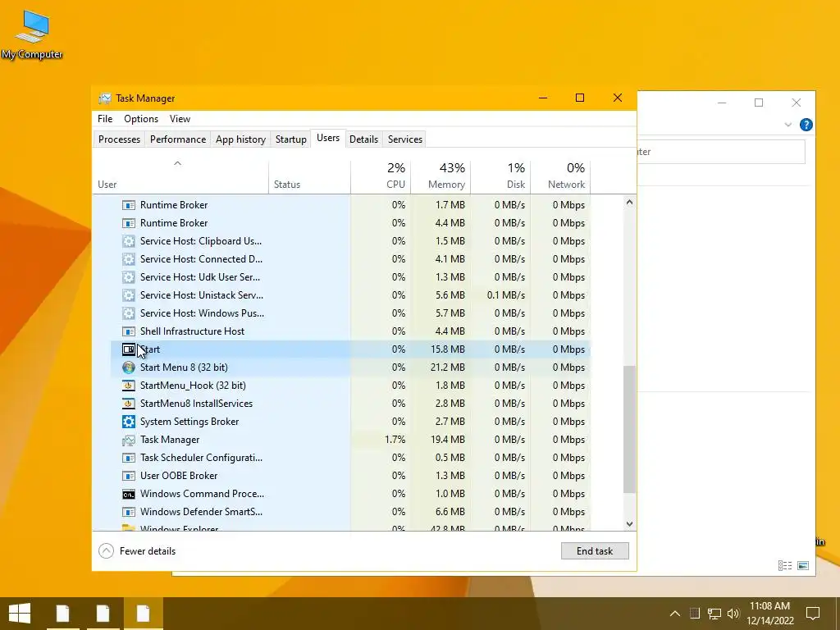This screenshot has width=840, height=630.
Task: Switch to details view in background window
Action: [785, 566]
